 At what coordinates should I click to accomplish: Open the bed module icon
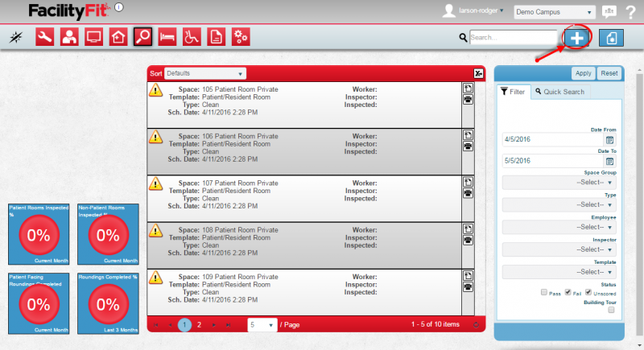tap(167, 36)
